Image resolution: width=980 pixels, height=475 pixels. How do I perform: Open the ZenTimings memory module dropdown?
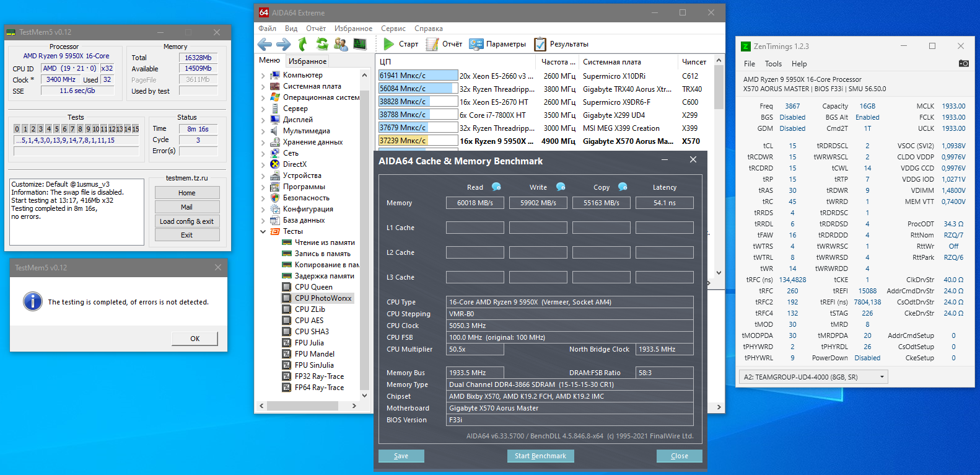click(814, 377)
